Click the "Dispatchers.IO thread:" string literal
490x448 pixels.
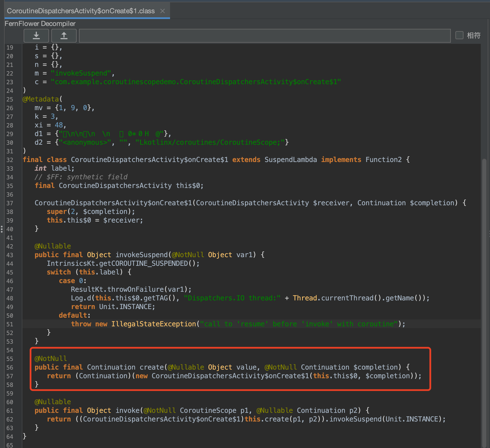pyautogui.click(x=232, y=298)
